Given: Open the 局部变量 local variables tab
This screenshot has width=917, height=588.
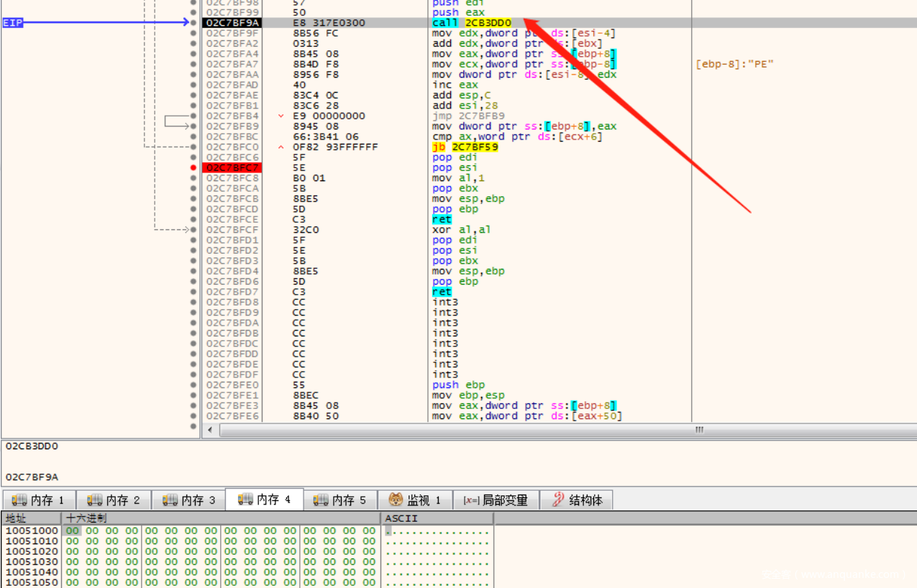Looking at the screenshot, I should [496, 500].
